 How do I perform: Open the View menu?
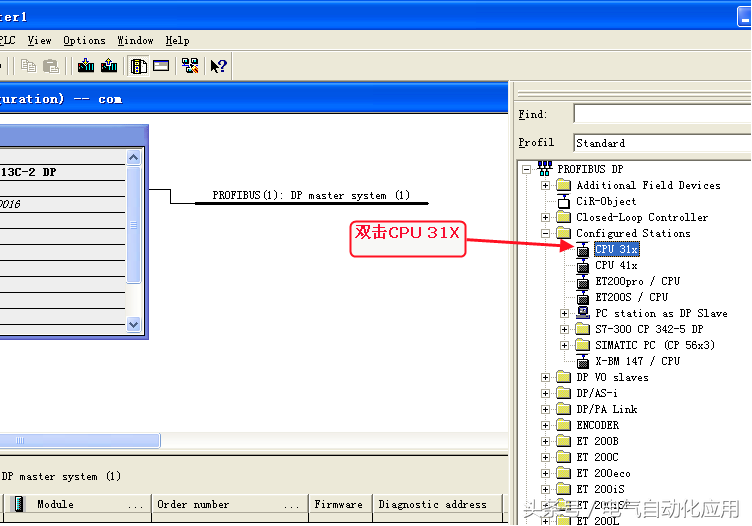[39, 40]
